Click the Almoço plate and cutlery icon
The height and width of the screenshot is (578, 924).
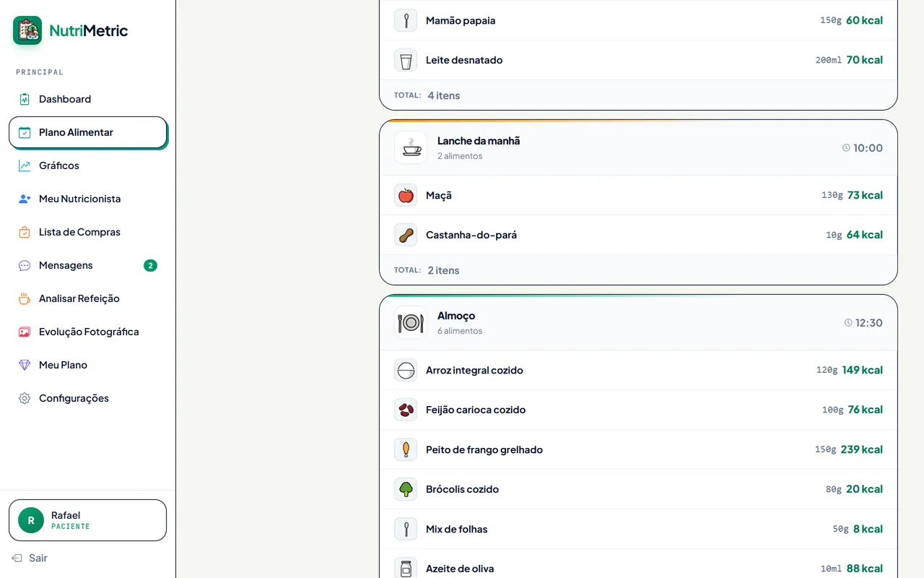[x=411, y=322]
